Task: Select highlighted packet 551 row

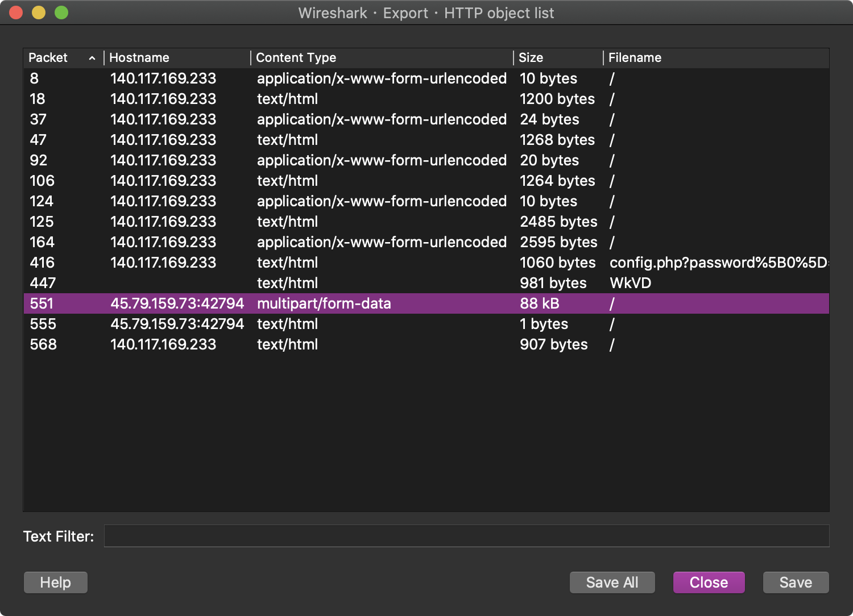Action: pos(426,303)
